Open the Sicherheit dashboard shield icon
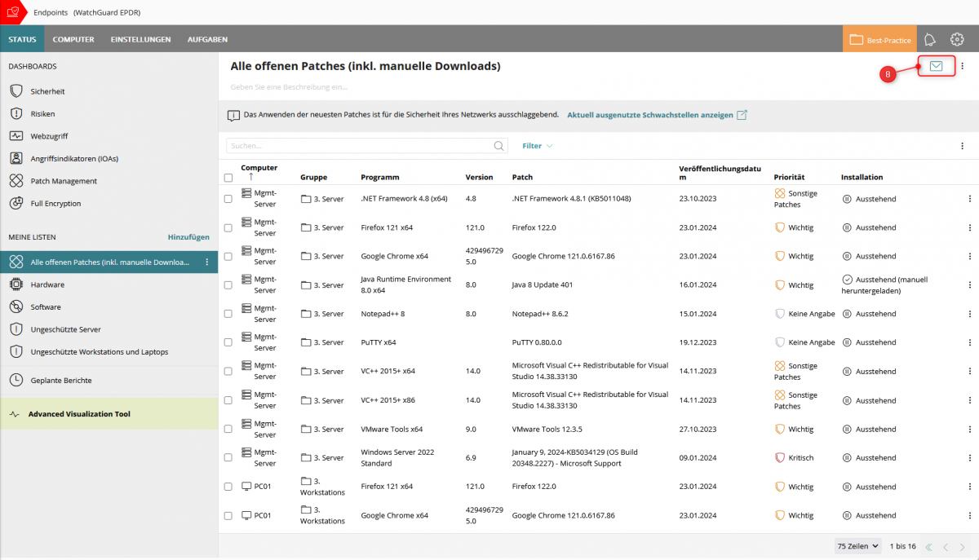 (x=18, y=90)
